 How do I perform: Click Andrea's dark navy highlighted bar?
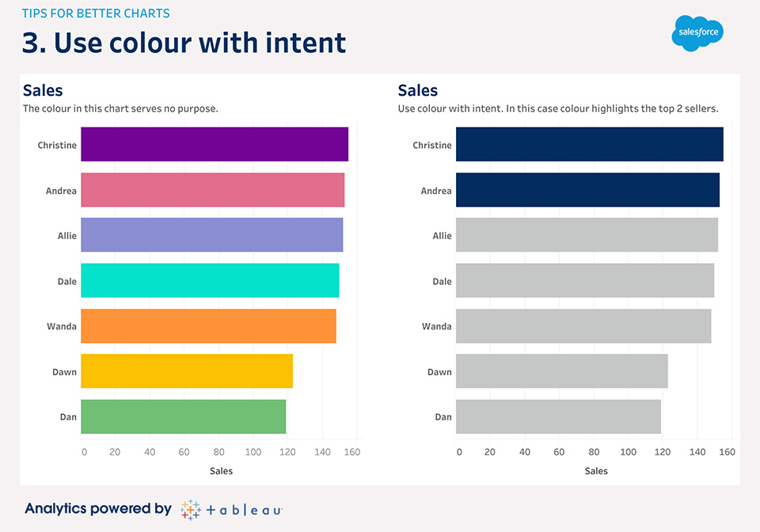[587, 190]
